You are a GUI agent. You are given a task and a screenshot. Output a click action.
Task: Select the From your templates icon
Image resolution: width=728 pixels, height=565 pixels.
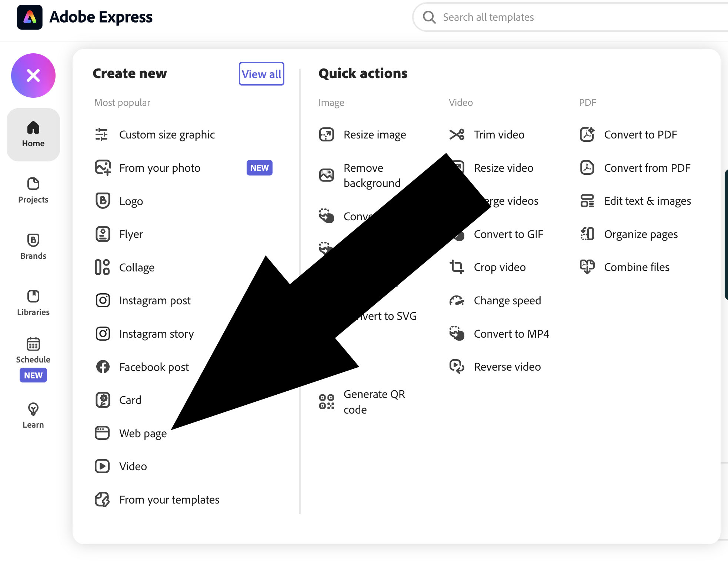pos(102,499)
